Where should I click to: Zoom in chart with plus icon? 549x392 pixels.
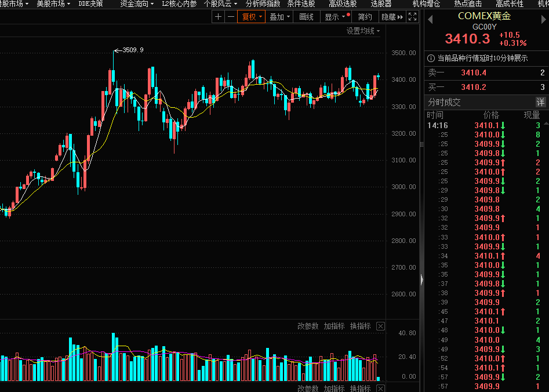click(x=218, y=17)
